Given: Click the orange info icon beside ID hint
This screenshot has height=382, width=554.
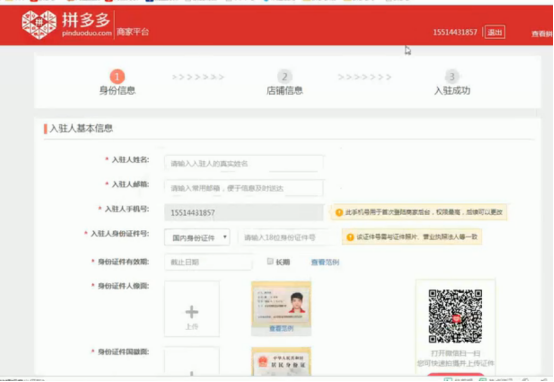Looking at the screenshot, I should click(350, 237).
